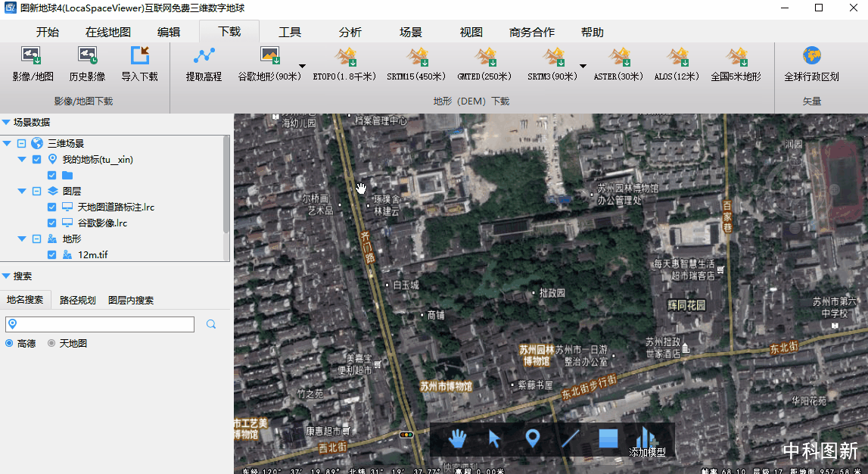Click the layers stack icon beside 图层
The height and width of the screenshot is (474, 868).
(52, 191)
